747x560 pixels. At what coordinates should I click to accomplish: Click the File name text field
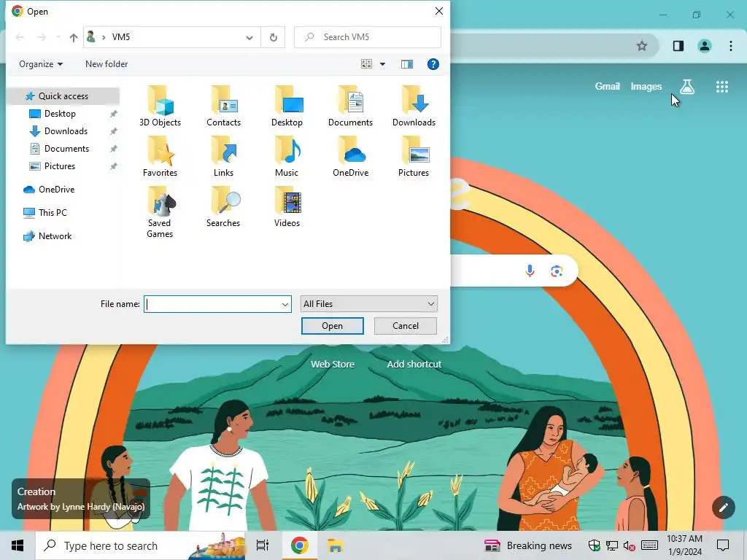pos(212,304)
